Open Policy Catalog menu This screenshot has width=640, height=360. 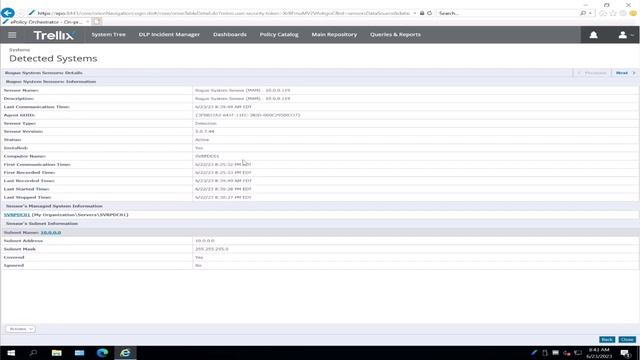pyautogui.click(x=279, y=35)
